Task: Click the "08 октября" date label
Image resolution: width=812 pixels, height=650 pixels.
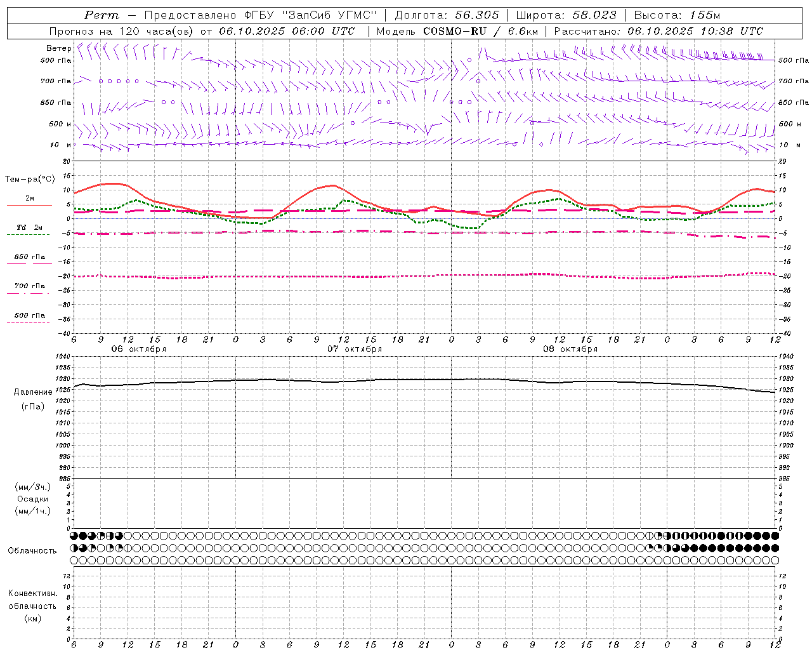Action: (x=570, y=349)
